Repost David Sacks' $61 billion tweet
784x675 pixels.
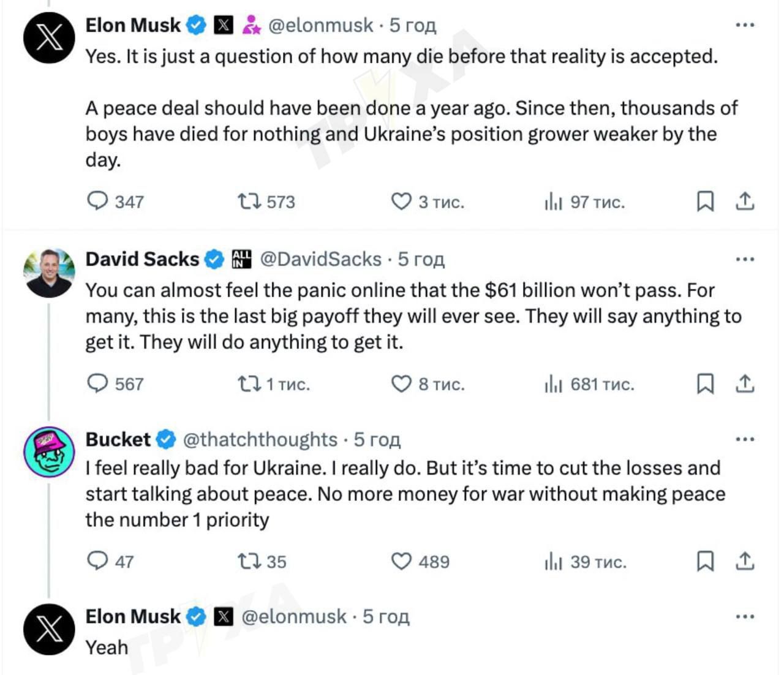click(x=249, y=383)
